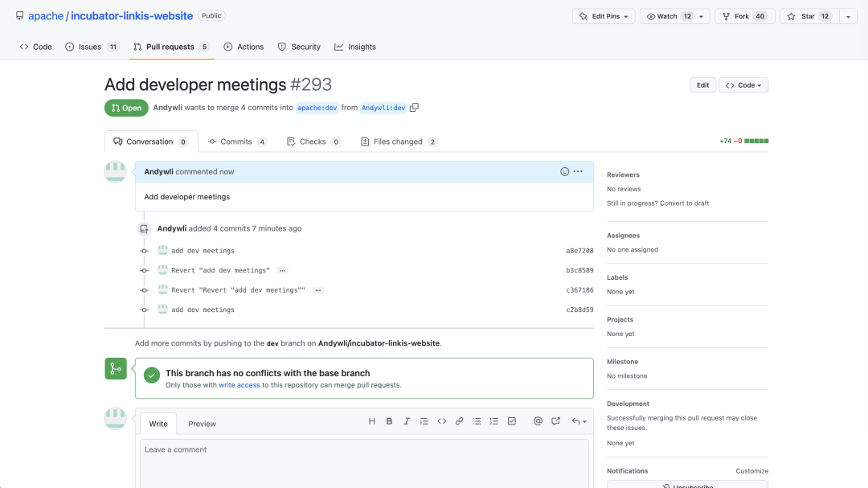
Task: Click Convert to draft link
Action: 684,203
